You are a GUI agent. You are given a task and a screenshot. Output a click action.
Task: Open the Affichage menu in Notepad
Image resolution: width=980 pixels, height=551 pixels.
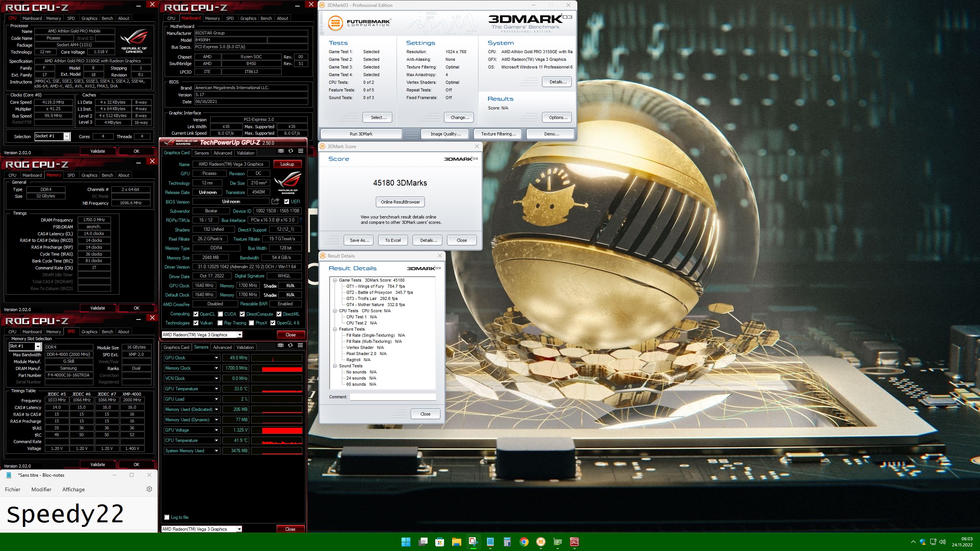point(73,489)
